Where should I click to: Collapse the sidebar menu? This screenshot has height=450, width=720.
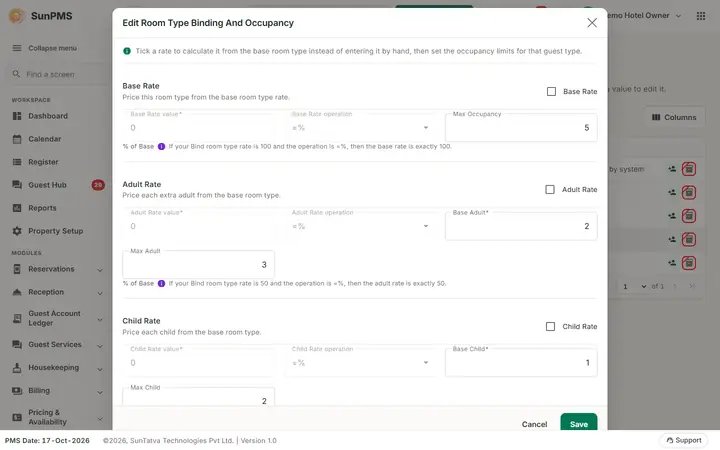pos(45,48)
